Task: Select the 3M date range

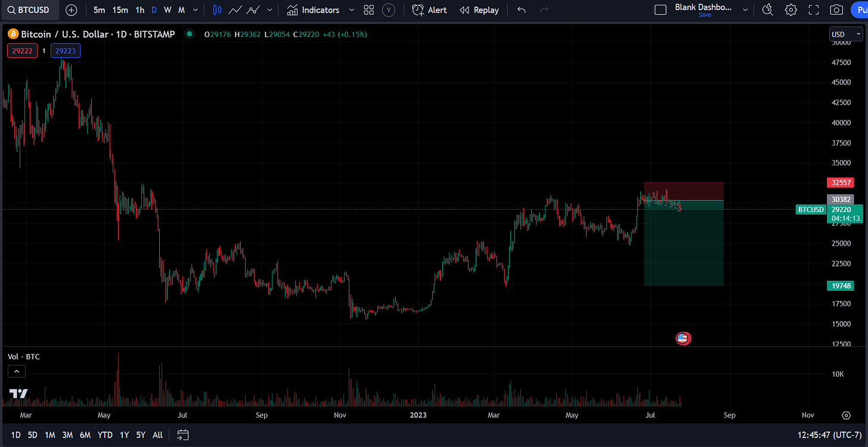Action: point(67,435)
